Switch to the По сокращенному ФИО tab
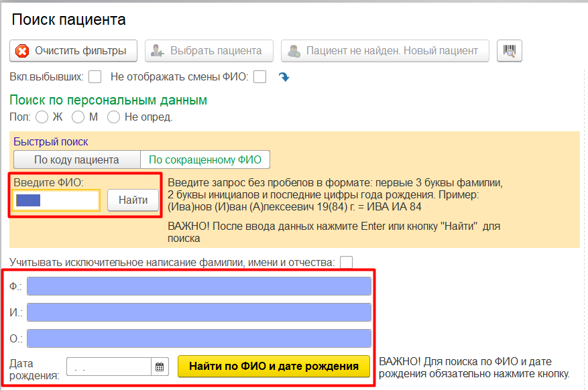588x390 pixels. pyautogui.click(x=204, y=159)
